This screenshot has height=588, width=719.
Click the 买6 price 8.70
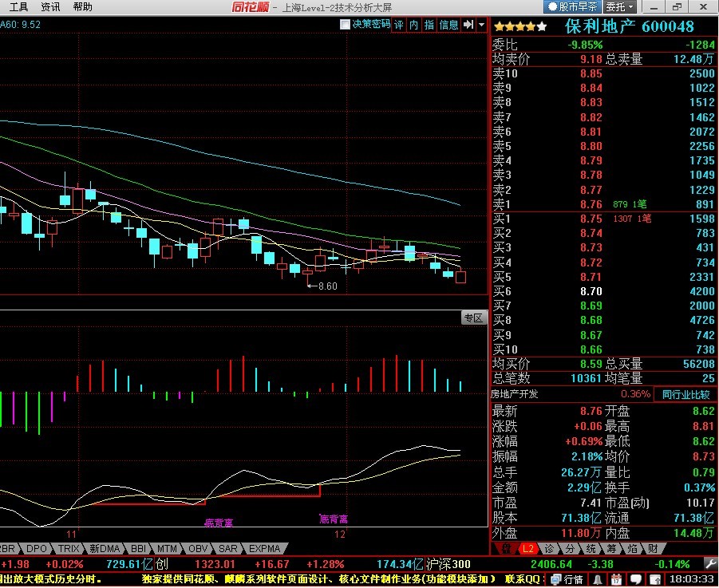(x=591, y=291)
